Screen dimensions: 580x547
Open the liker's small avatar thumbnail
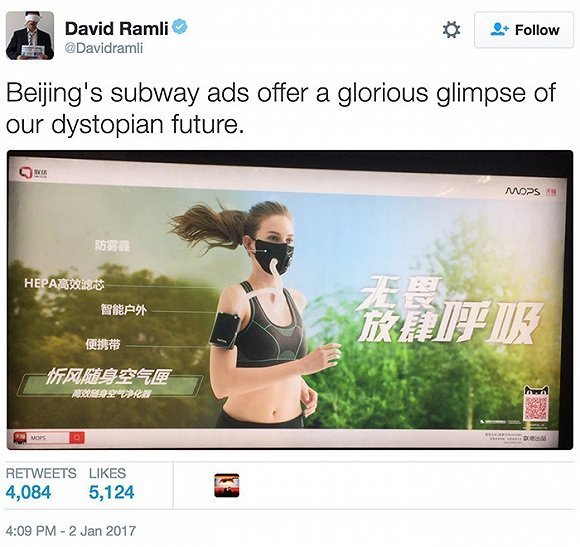(x=227, y=485)
